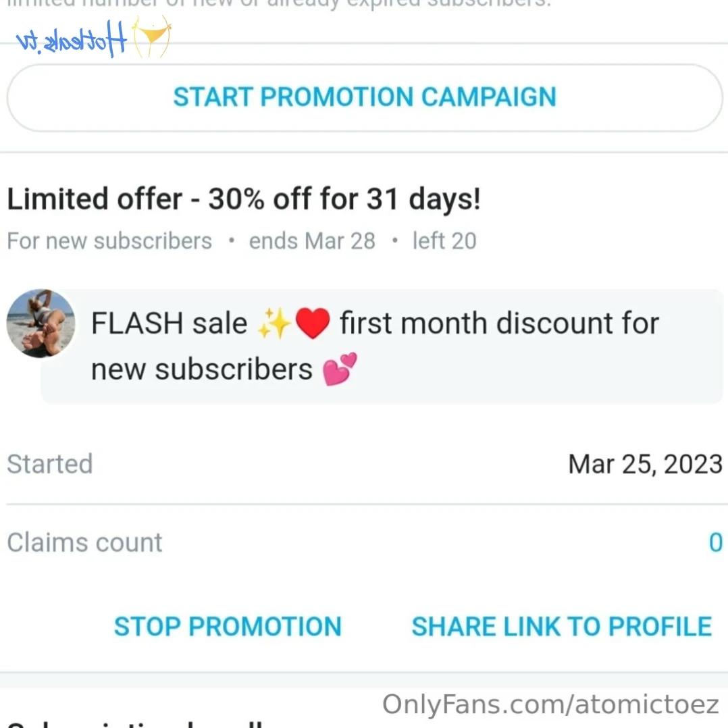Click the 'left 20' remaining count
Image resolution: width=728 pixels, height=728 pixels.
(x=444, y=241)
